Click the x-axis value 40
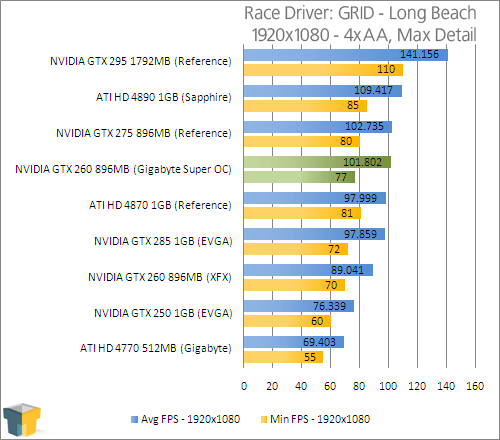This screenshot has width=500, height=440. pos(301,386)
